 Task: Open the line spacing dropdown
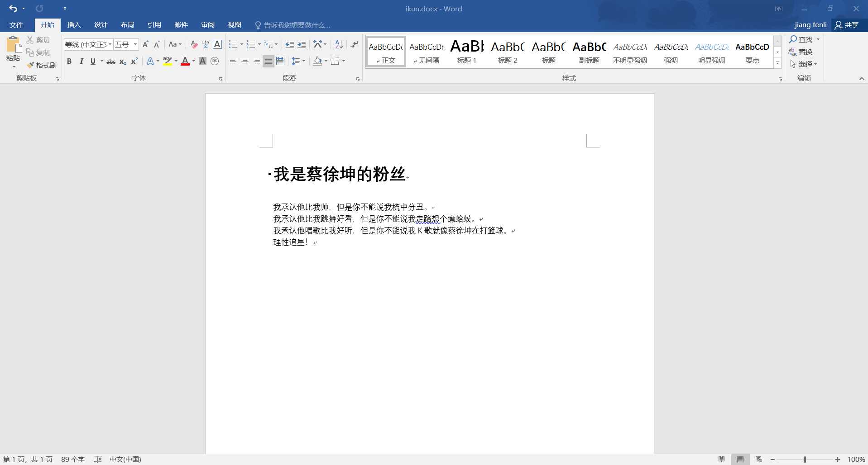pyautogui.click(x=298, y=61)
